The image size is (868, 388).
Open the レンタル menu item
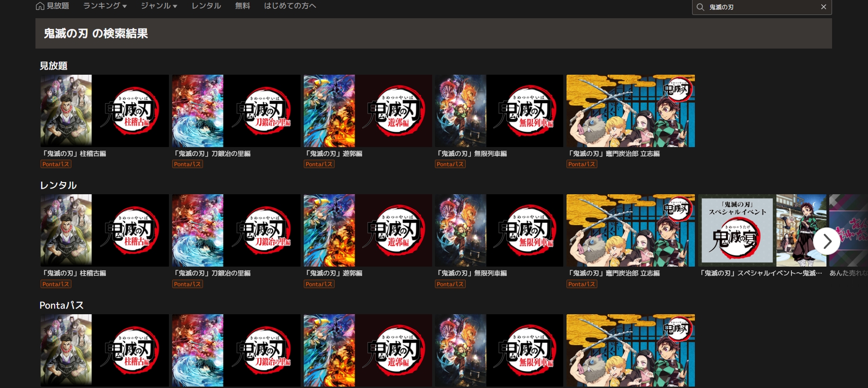206,6
